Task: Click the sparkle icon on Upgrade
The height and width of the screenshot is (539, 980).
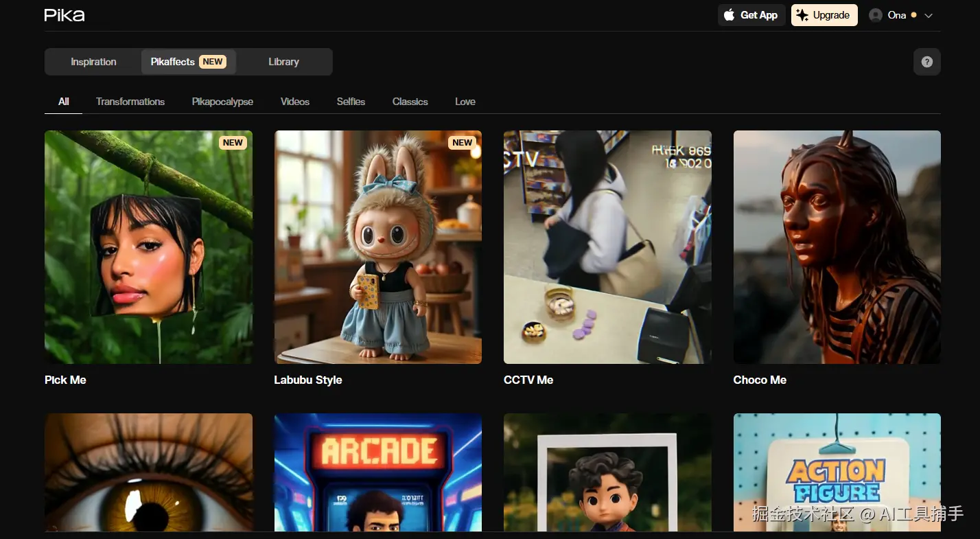Action: tap(802, 15)
